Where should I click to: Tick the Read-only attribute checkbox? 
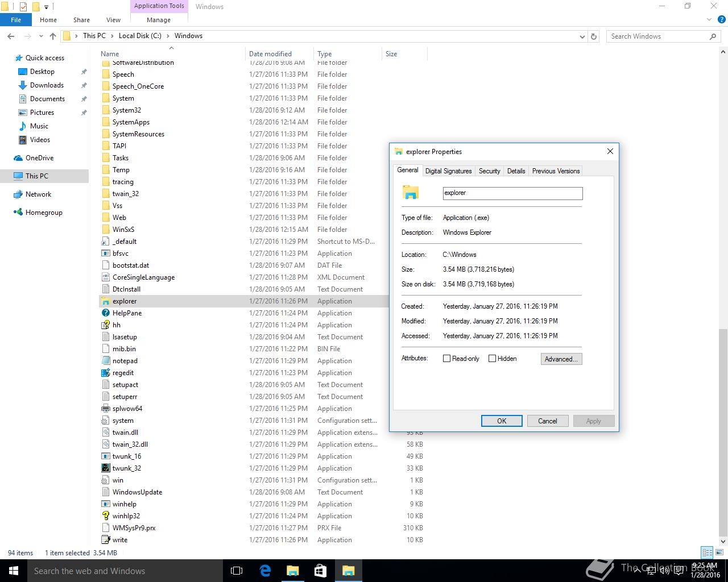coord(446,359)
